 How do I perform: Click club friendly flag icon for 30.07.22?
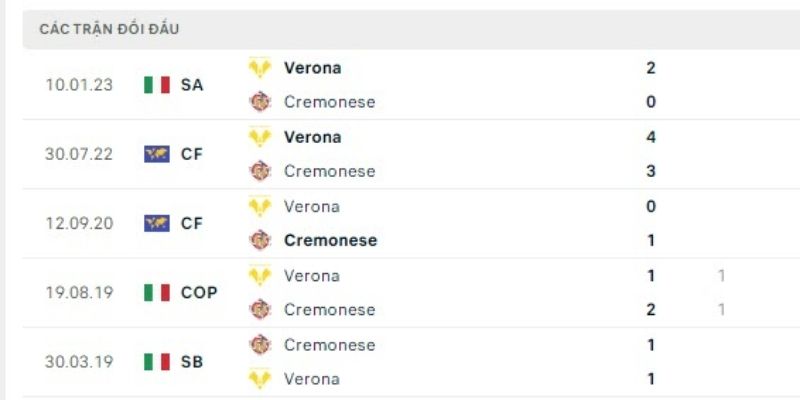pyautogui.click(x=157, y=154)
